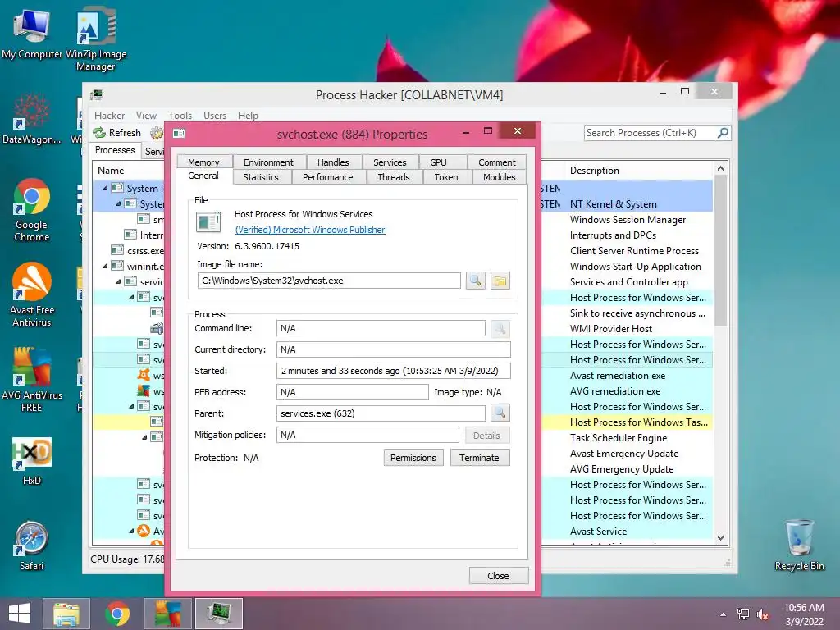Click the taskbar clock showing 10:56 AM
The height and width of the screenshot is (630, 840).
click(804, 614)
